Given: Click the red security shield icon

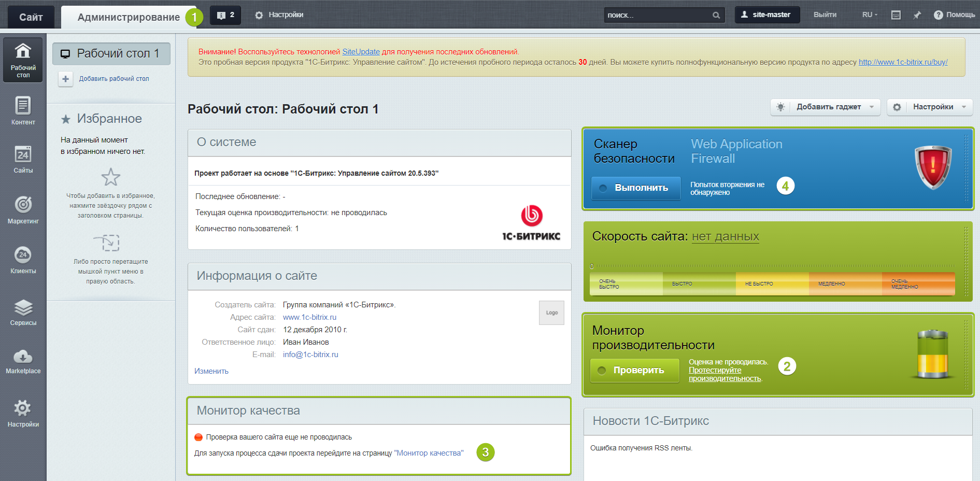Looking at the screenshot, I should pyautogui.click(x=933, y=166).
